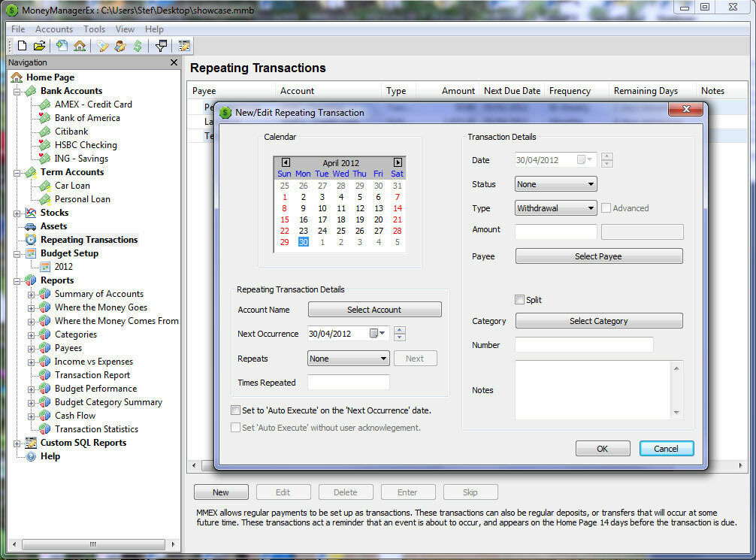
Task: Expand the Summary of Accounts report
Action: tap(31, 294)
